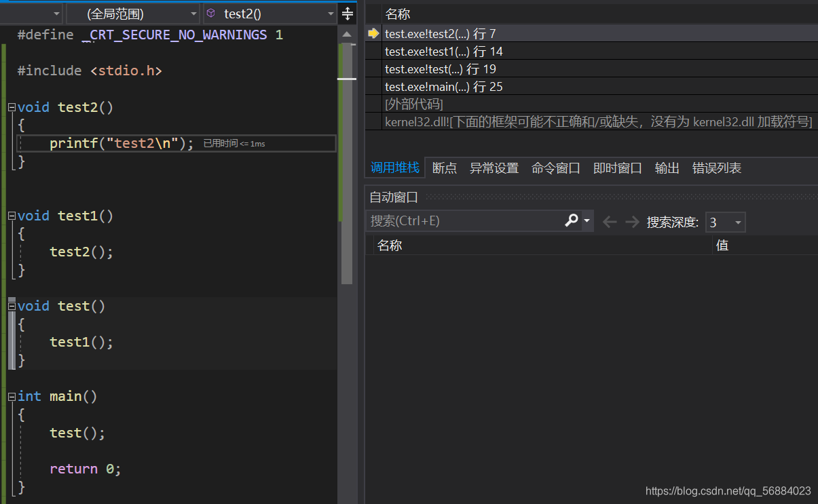Open the 命令窗口 tab
The image size is (818, 504).
556,168
